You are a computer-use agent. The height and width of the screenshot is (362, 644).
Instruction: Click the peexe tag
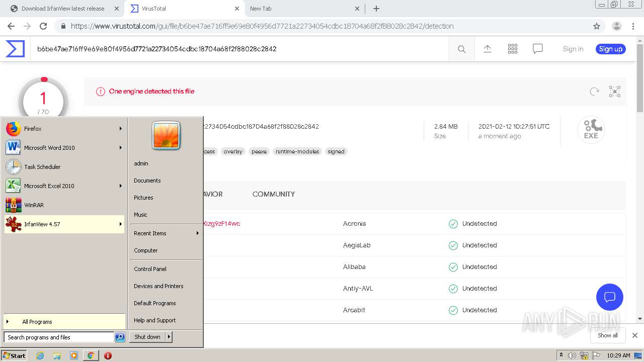(x=259, y=151)
